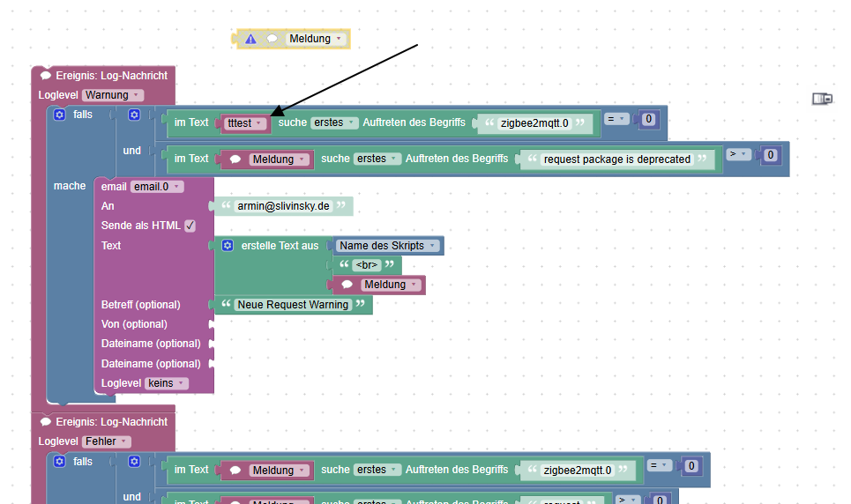Image resolution: width=851 pixels, height=504 pixels.
Task: Click speech bubble on Meldung block in deprecated row
Action: [x=235, y=159]
